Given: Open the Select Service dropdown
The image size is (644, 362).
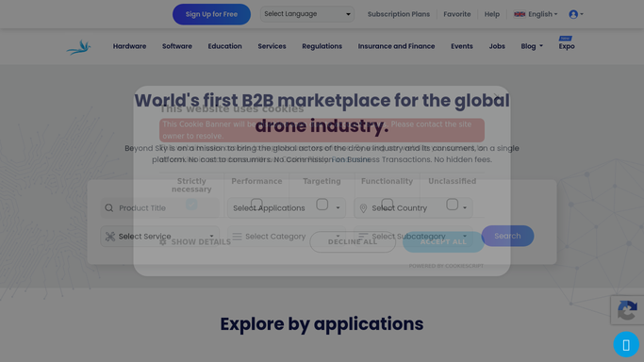Looking at the screenshot, I should [159, 237].
